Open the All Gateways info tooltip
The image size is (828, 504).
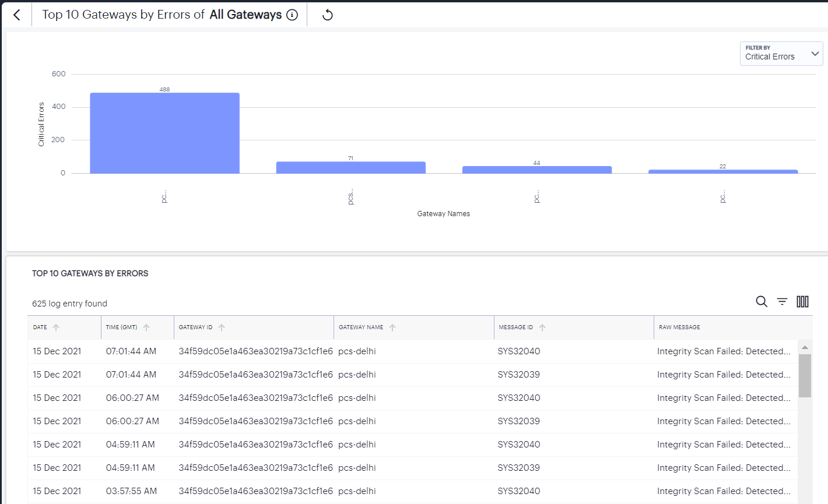[292, 15]
